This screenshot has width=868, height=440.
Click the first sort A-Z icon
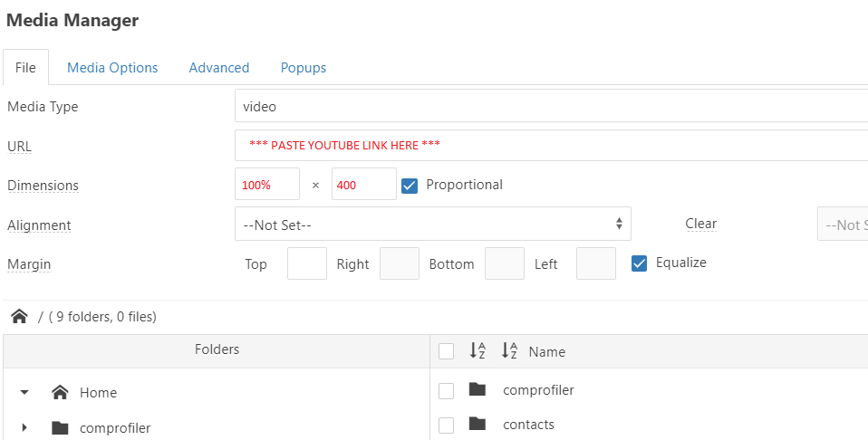click(x=477, y=351)
